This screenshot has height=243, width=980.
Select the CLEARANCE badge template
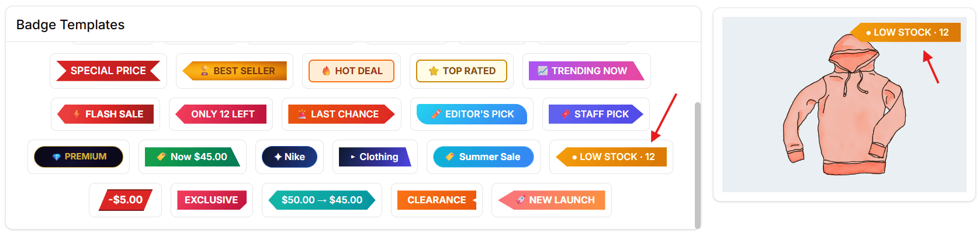tap(437, 200)
